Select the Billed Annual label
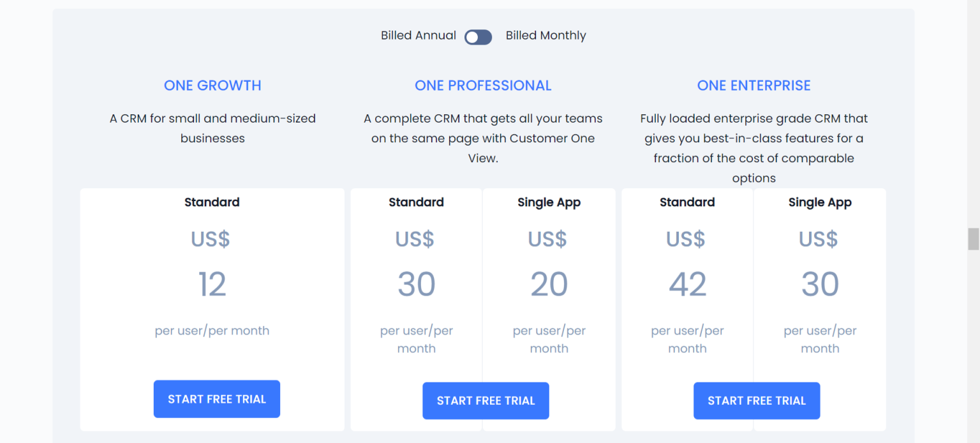 [419, 36]
